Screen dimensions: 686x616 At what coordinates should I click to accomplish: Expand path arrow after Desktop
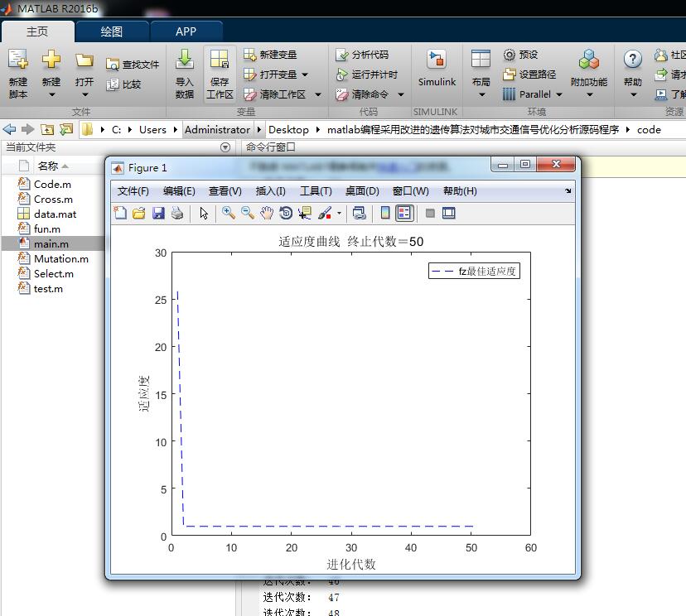click(317, 130)
